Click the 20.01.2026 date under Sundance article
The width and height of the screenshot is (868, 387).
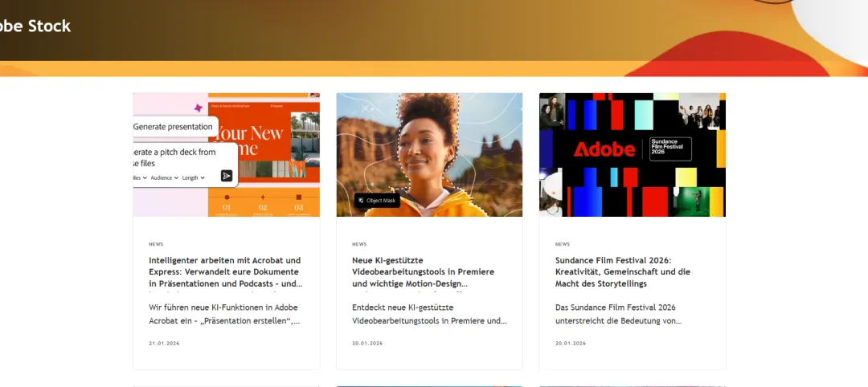570,344
